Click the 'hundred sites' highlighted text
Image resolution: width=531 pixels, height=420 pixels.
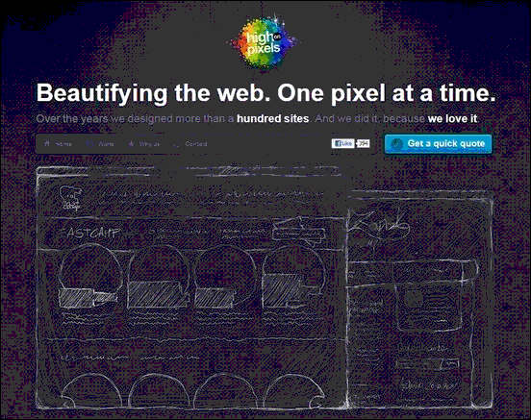tap(272, 119)
